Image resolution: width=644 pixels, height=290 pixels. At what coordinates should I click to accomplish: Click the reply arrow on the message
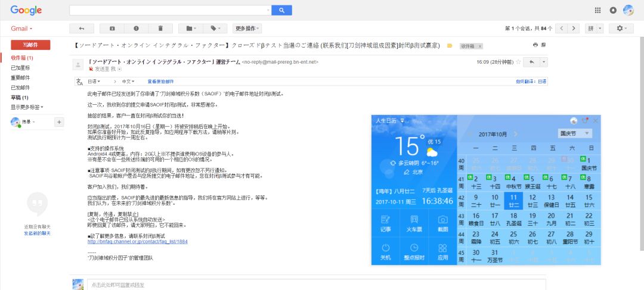[532, 62]
